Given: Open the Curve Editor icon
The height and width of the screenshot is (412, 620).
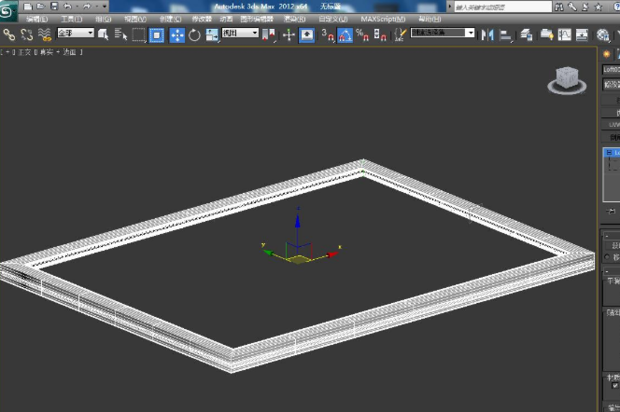Looking at the screenshot, I should tap(565, 35).
